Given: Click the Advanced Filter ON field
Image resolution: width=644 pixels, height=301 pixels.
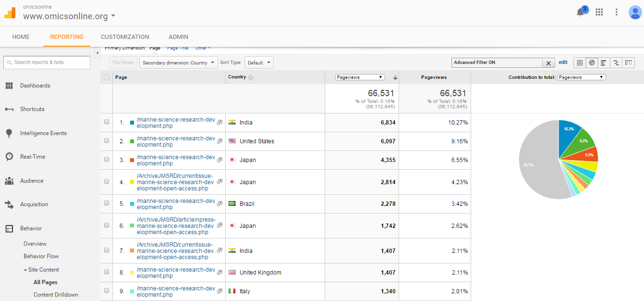Looking at the screenshot, I should click(x=497, y=63).
